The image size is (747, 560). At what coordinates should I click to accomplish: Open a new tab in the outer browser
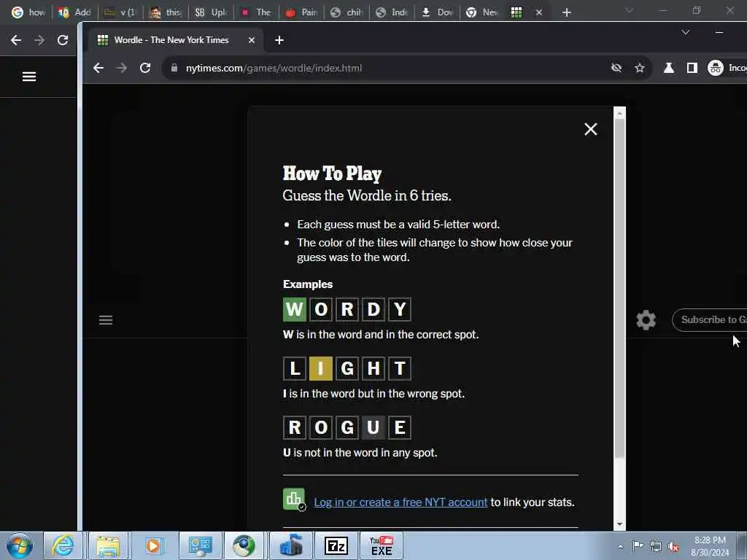click(x=566, y=12)
